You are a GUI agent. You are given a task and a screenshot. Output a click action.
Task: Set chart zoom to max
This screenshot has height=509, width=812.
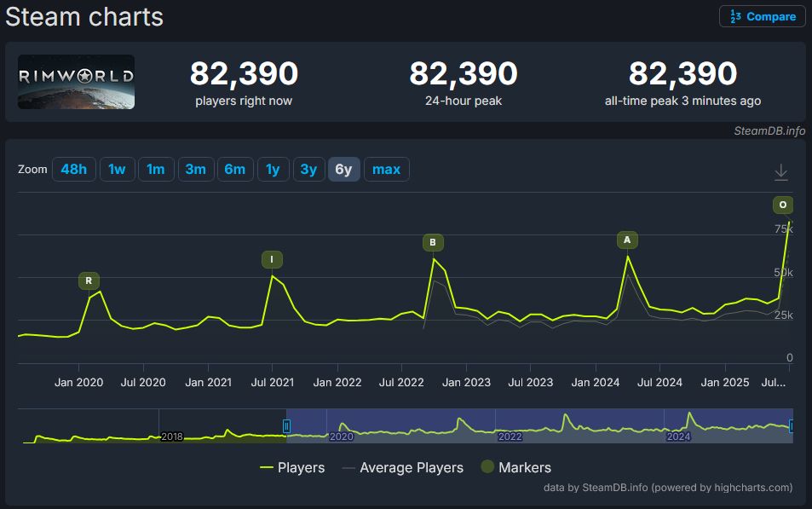click(386, 170)
